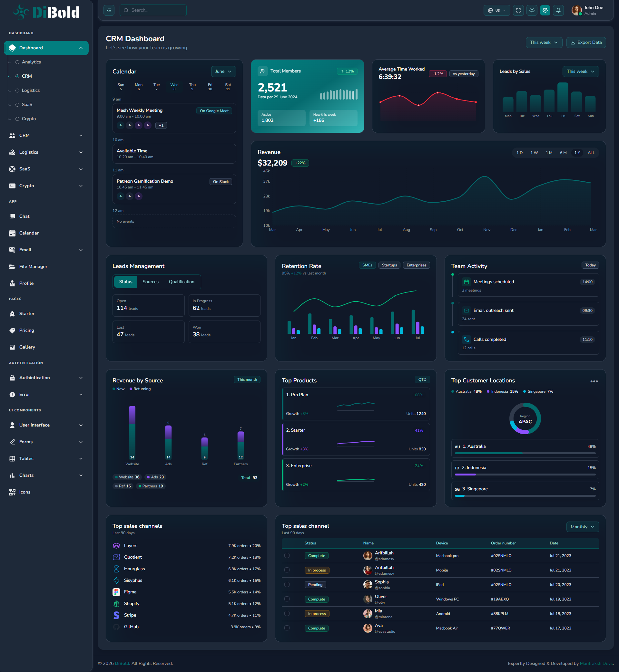Click Mantraksh Devs footer link

tap(596, 663)
